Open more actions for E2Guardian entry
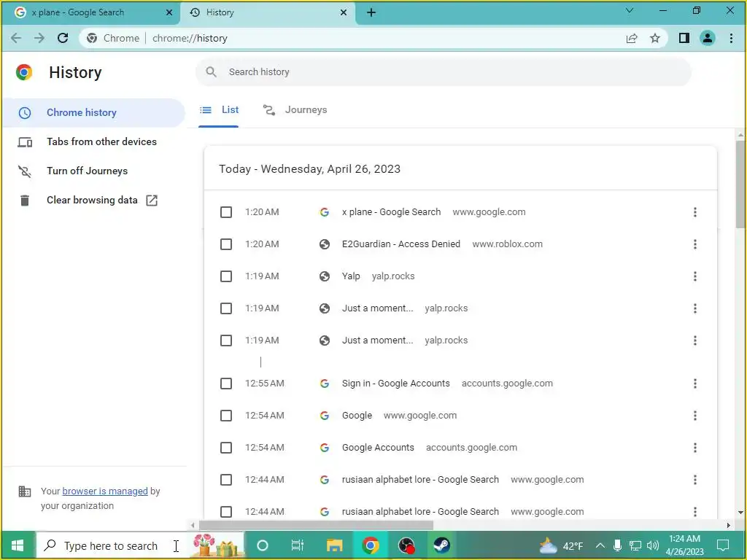747x560 pixels. click(695, 244)
